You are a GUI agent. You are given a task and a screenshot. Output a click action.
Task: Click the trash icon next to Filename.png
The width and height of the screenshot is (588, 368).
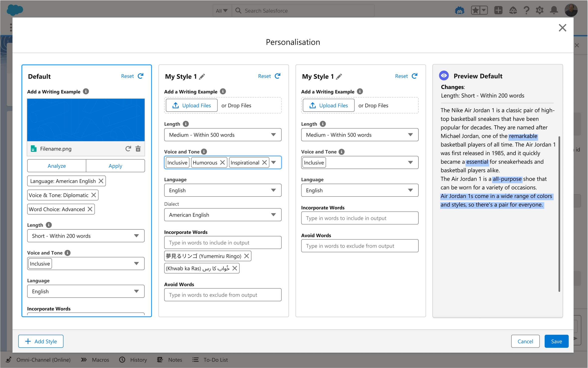click(138, 149)
